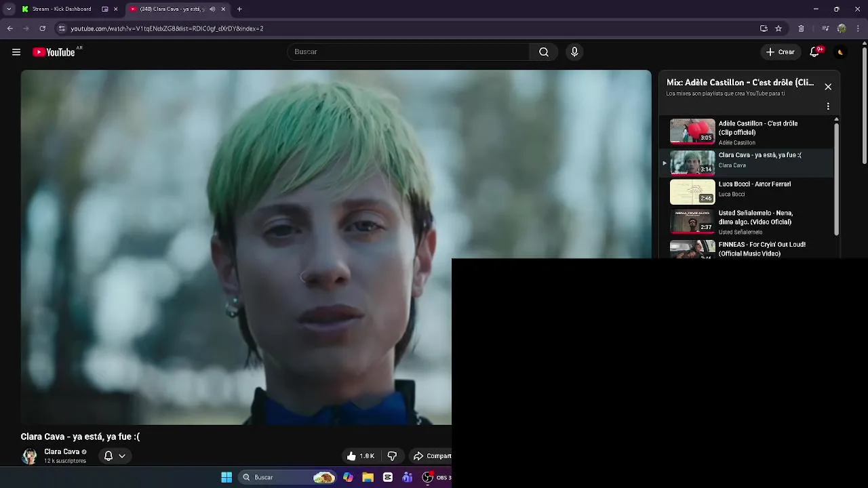The width and height of the screenshot is (868, 488).
Task: Dislike the video with thumbs-down
Action: [x=392, y=456]
